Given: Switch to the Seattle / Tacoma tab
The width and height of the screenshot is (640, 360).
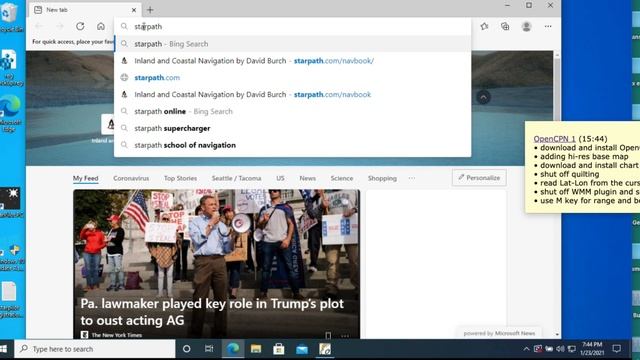Looking at the screenshot, I should (x=236, y=178).
